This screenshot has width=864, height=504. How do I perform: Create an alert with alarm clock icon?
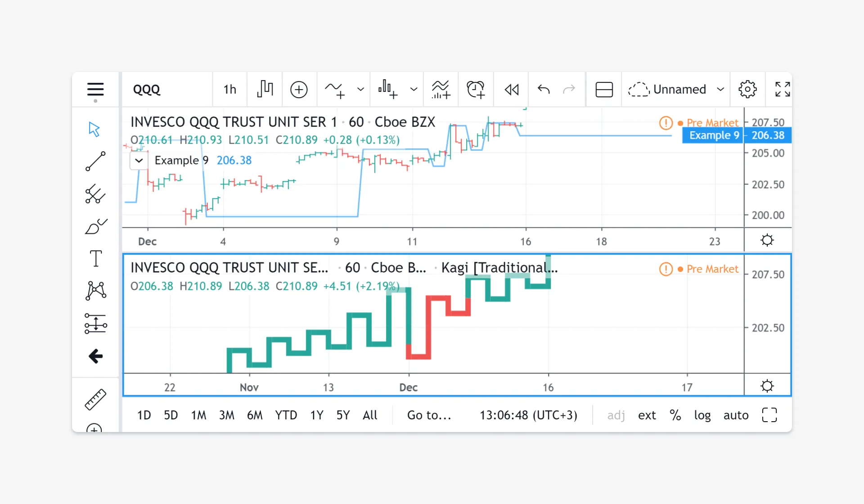point(476,89)
